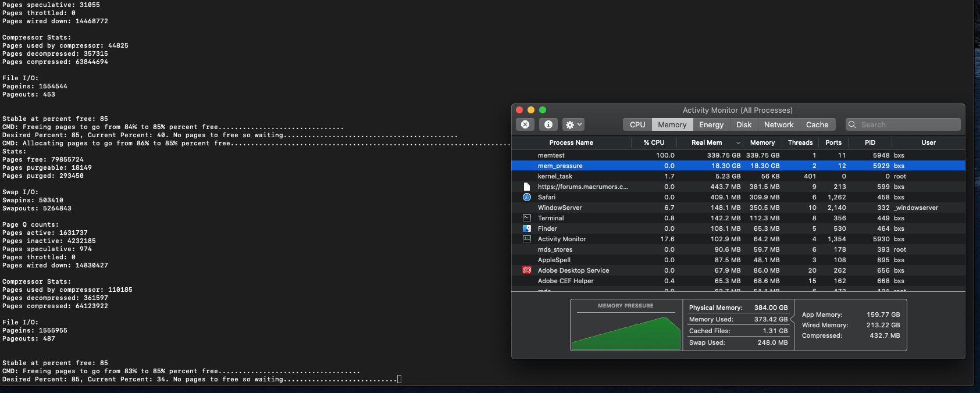Click the document icon beside forums.macrumors row
The height and width of the screenshot is (393, 980).
tap(527, 187)
